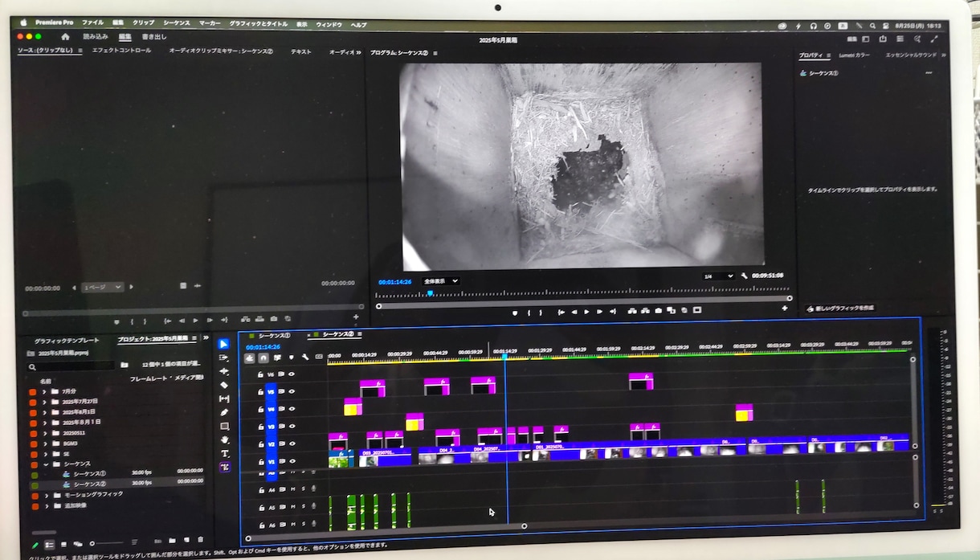Screen dimensions: 980x560
Task: Select the Rectangle tool
Action: tap(224, 426)
